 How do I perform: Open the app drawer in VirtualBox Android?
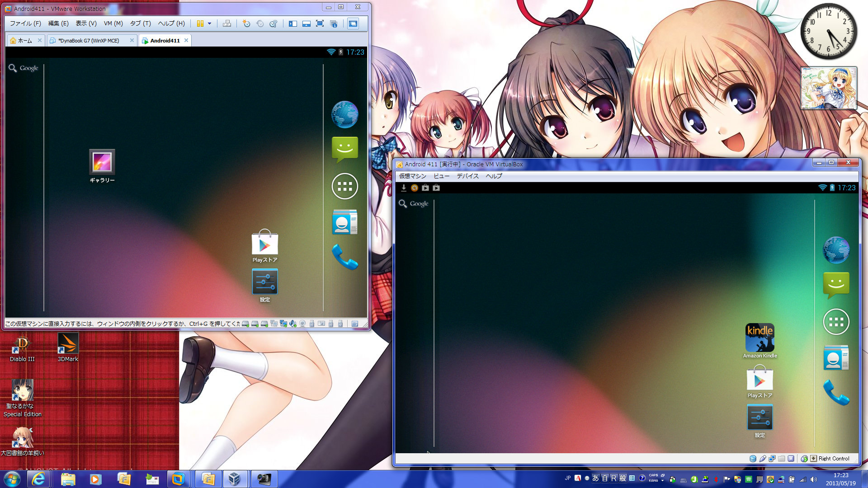click(x=836, y=322)
